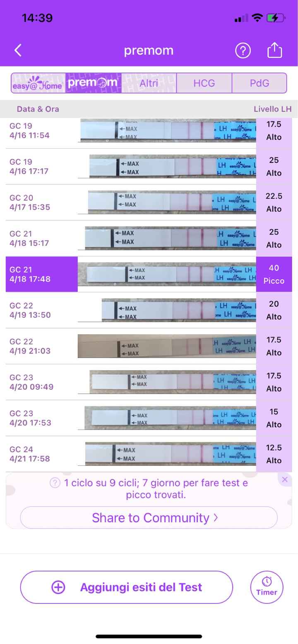Tap the info question icon near cycle summary
The image size is (298, 644).
tap(55, 483)
